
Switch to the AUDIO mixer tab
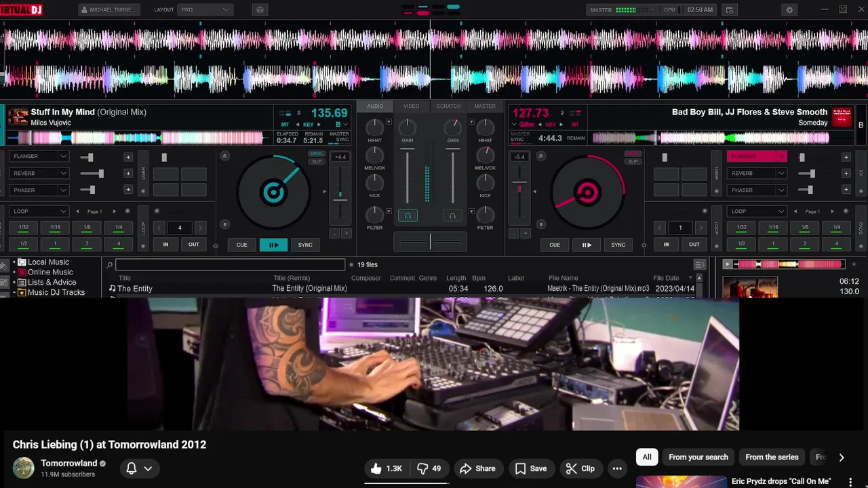(375, 106)
